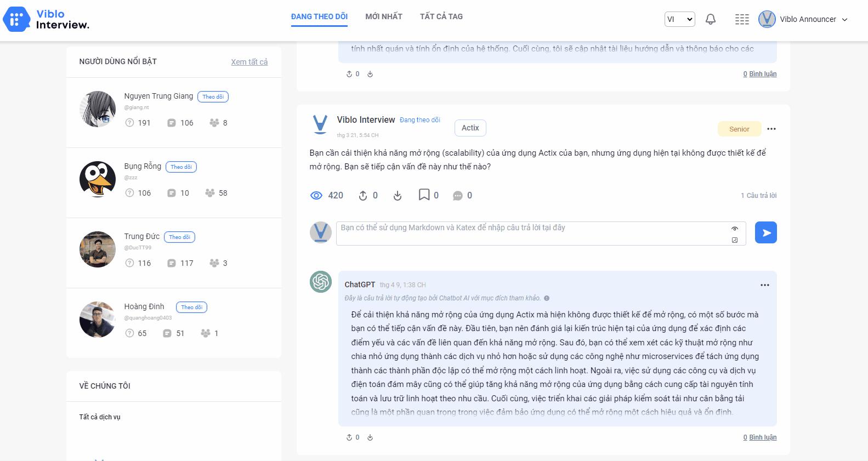Downvote the Actix scalability question
This screenshot has width=868, height=461.
coord(398,195)
